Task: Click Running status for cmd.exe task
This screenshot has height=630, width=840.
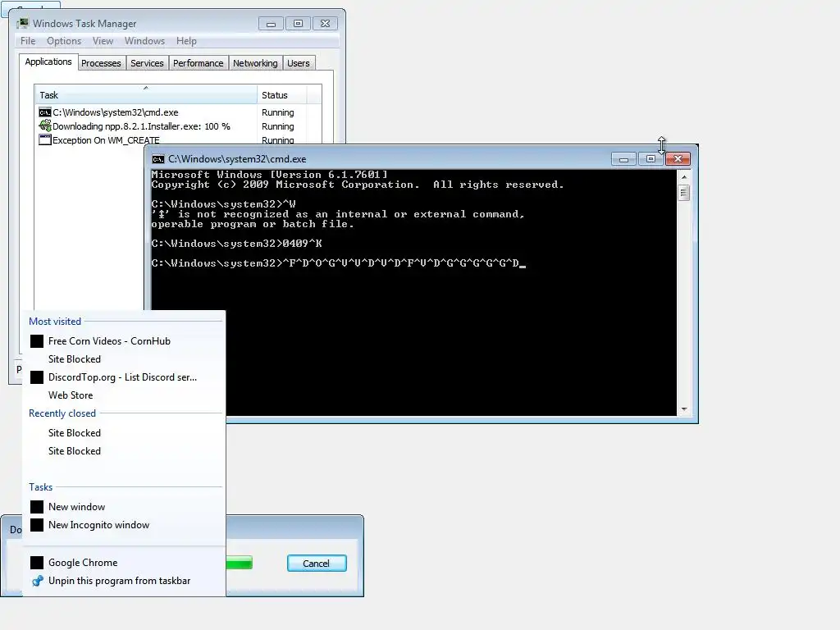Action: (x=277, y=112)
